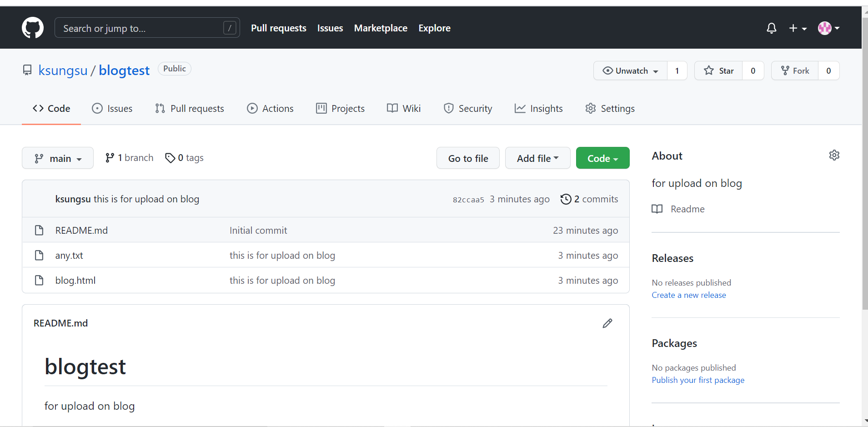Open Pull requests in top navigation
The height and width of the screenshot is (427, 868).
[279, 28]
